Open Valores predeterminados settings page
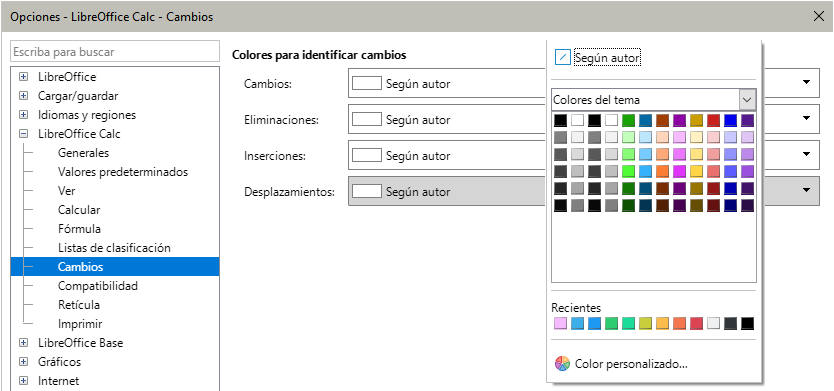 pos(123,172)
